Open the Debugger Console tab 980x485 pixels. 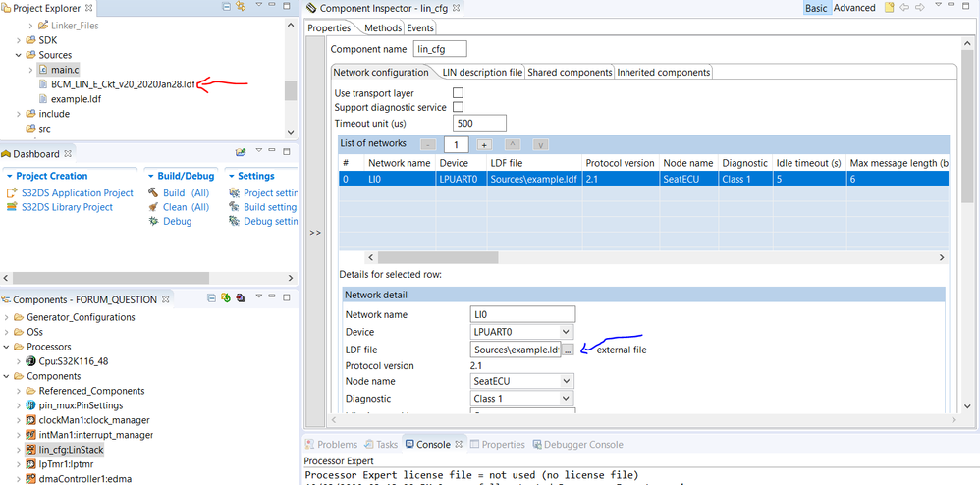[x=578, y=445]
